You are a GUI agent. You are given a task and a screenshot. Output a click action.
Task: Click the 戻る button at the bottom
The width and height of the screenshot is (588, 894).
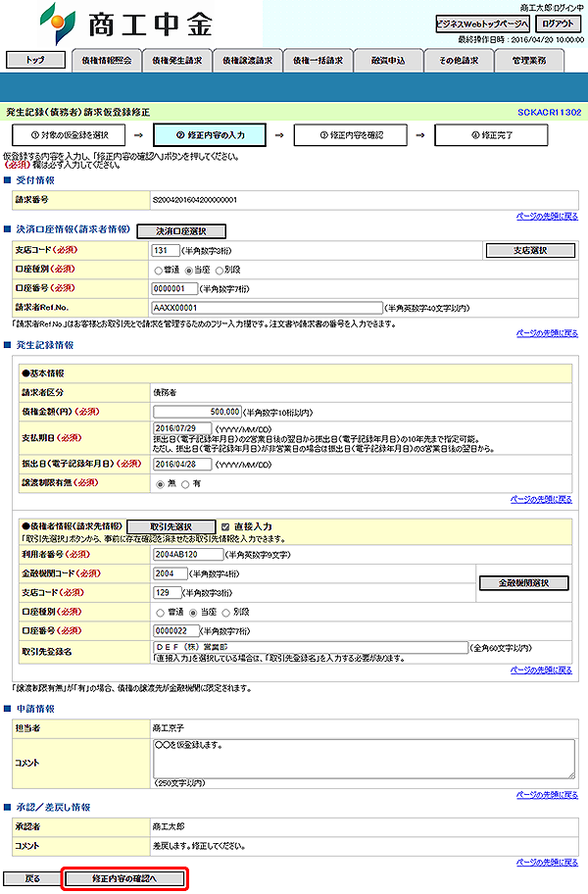[32, 878]
